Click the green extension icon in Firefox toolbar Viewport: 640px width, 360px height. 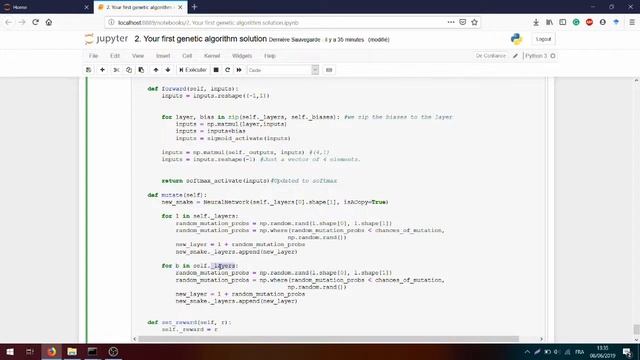[576, 22]
